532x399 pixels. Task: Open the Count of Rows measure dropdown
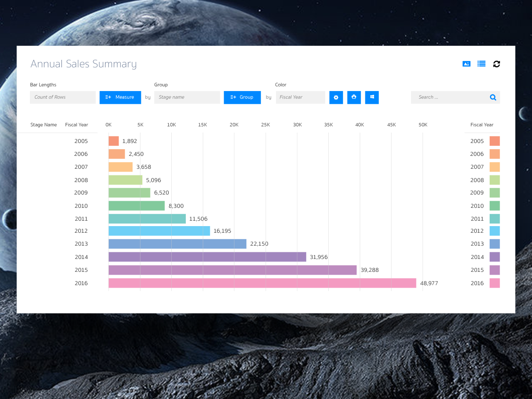pyautogui.click(x=63, y=97)
